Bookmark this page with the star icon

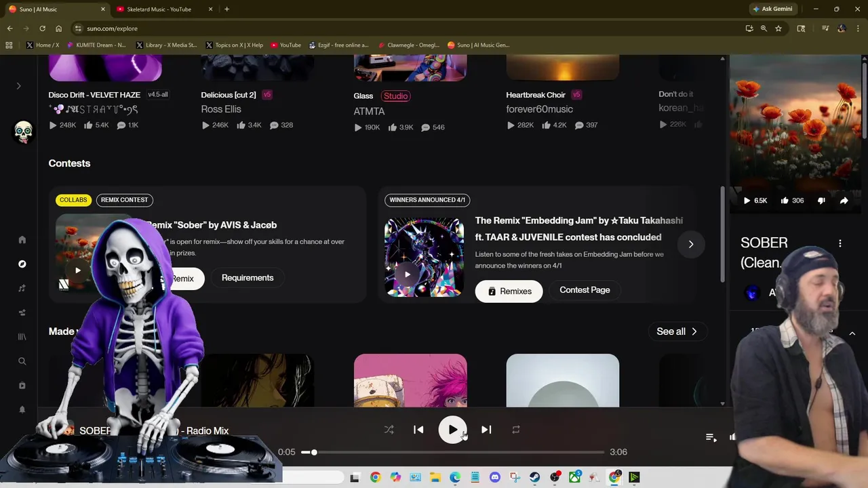778,28
